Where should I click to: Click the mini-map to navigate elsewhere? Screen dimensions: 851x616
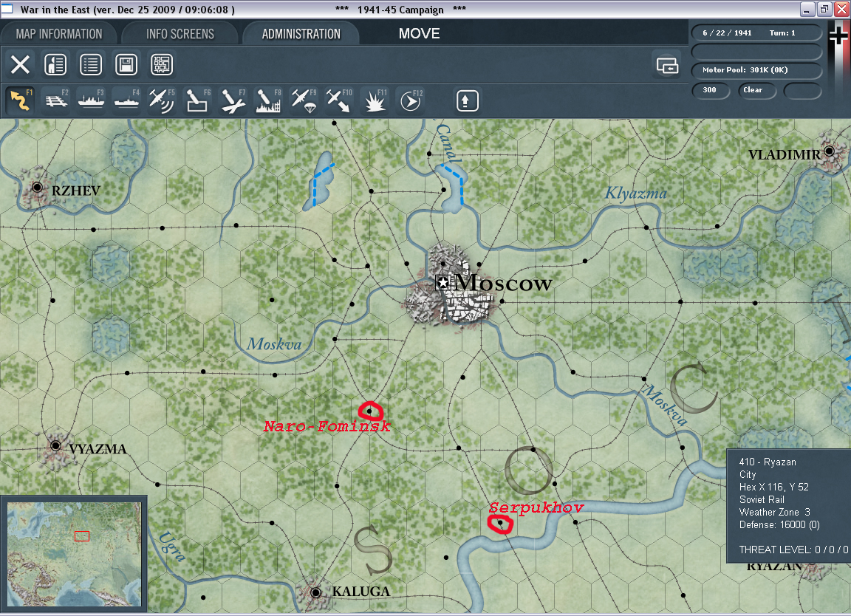(x=74, y=554)
